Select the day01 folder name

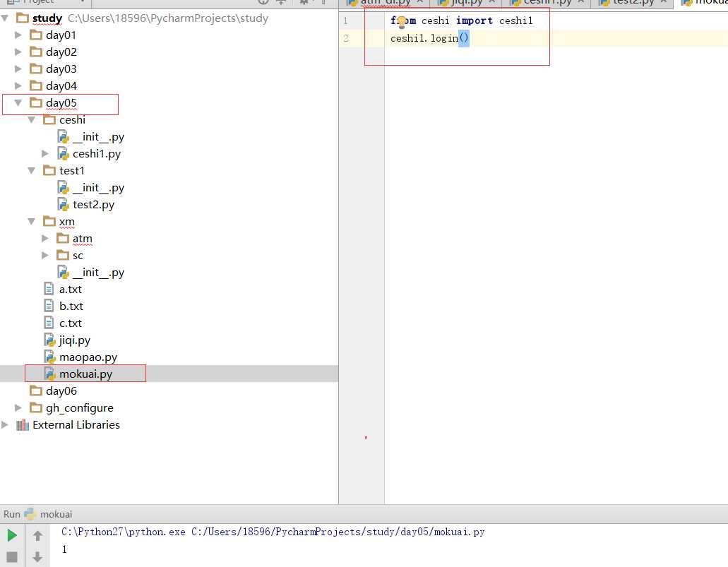pos(61,35)
